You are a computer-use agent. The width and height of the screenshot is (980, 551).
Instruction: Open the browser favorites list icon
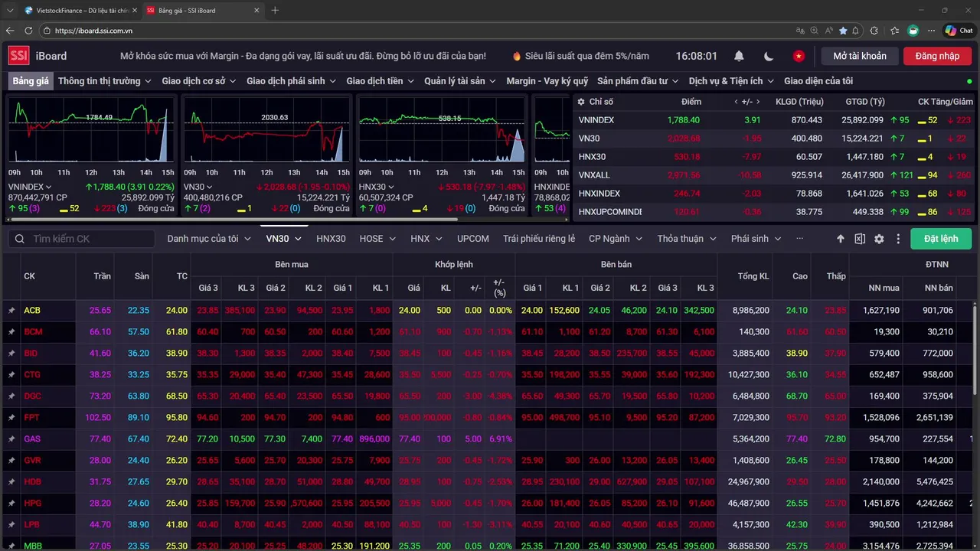pos(894,31)
